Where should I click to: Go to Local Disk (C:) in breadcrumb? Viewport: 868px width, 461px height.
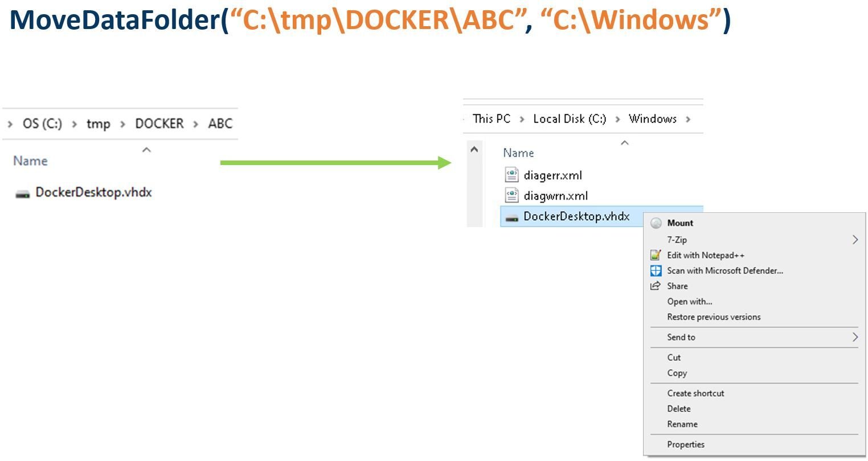[570, 118]
